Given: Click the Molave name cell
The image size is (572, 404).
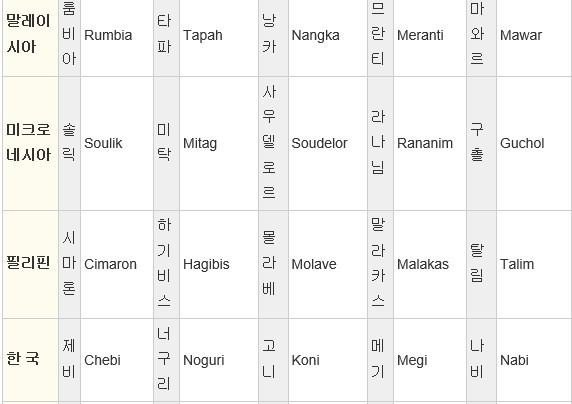Looking at the screenshot, I should coord(328,264).
